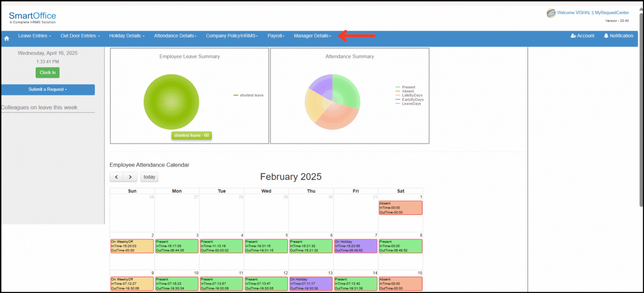Image resolution: width=644 pixels, height=293 pixels.
Task: Open Present event on February 14
Action: 356,284
